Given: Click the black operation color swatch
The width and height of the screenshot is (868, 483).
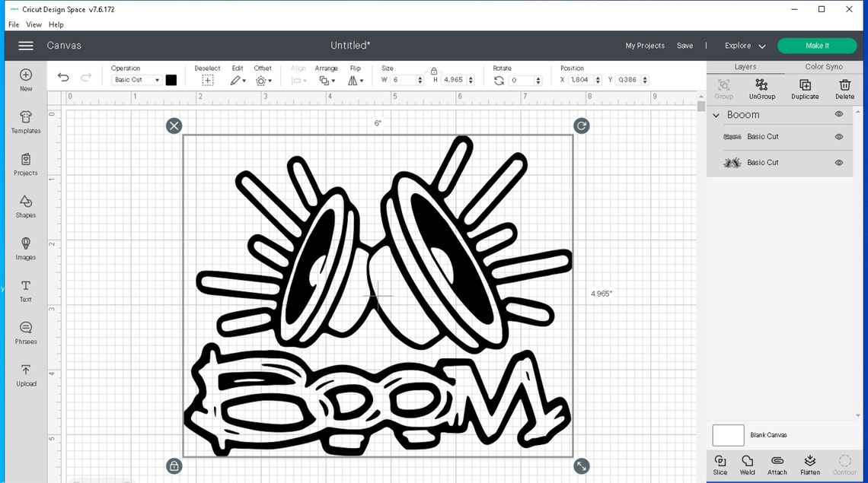Looking at the screenshot, I should click(171, 79).
